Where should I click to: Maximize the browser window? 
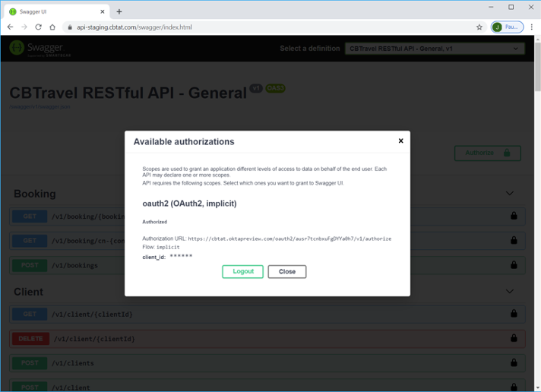(x=511, y=7)
